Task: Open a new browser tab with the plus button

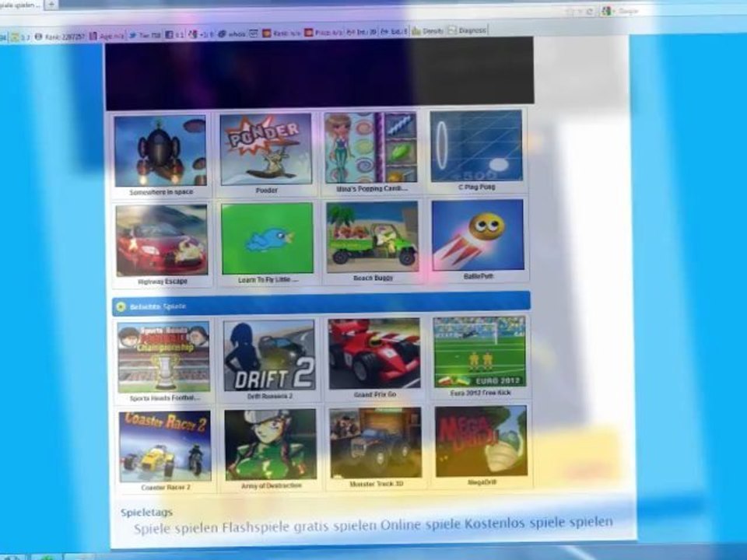Action: pyautogui.click(x=51, y=5)
